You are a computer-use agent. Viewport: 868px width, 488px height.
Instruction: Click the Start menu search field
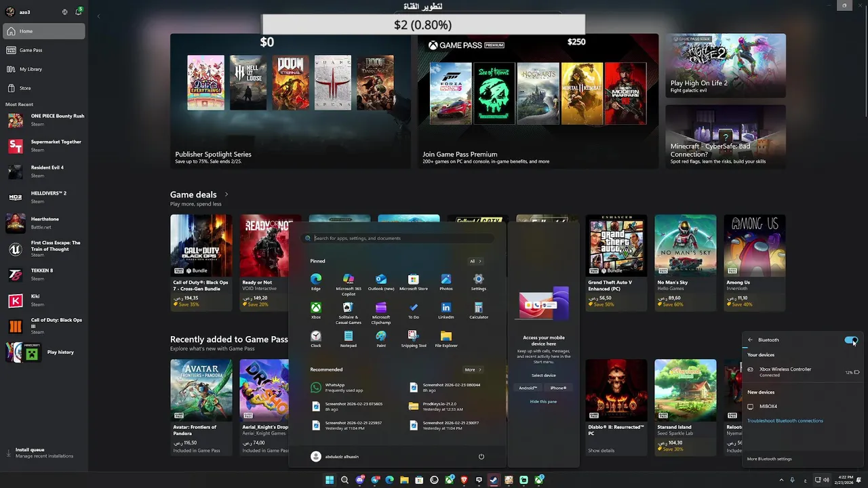tap(398, 238)
